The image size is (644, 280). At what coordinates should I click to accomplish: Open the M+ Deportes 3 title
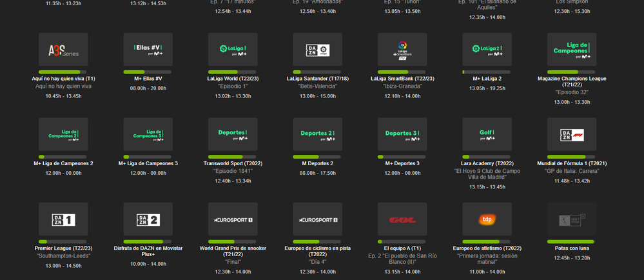[402, 163]
